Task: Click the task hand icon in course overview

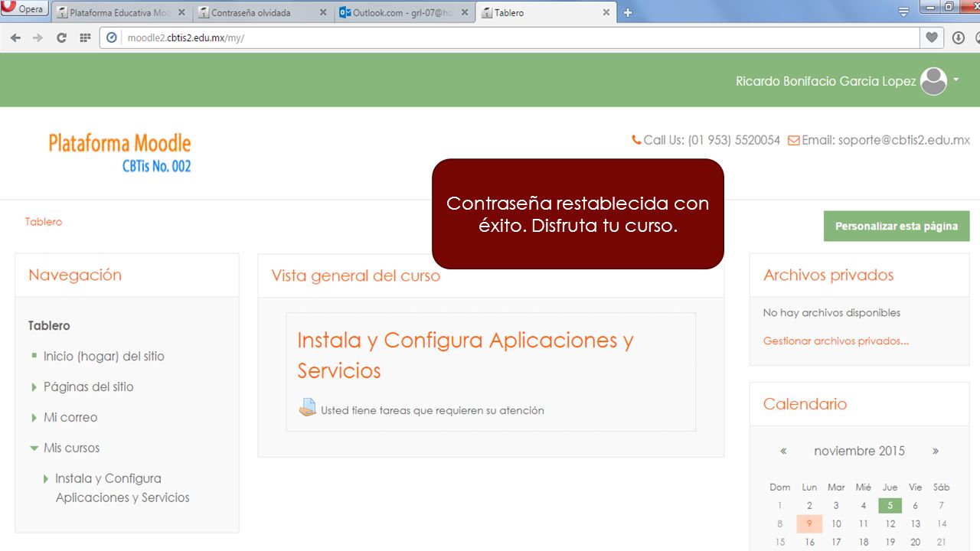Action: coord(307,408)
